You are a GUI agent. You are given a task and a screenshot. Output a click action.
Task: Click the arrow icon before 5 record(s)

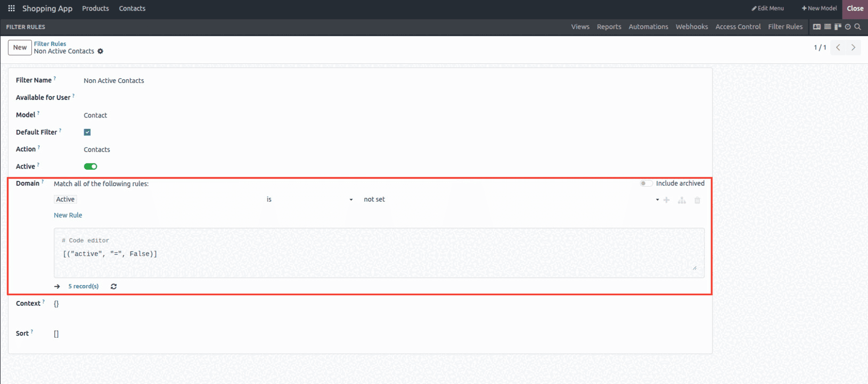coord(57,286)
